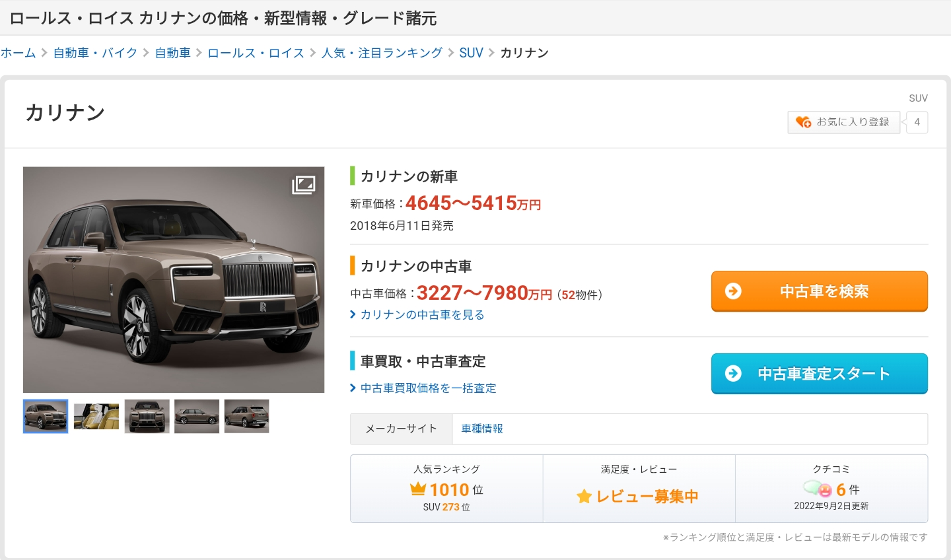The image size is (951, 560).
Task: Open the クチコミ 6件 panel
Action: pos(831,489)
